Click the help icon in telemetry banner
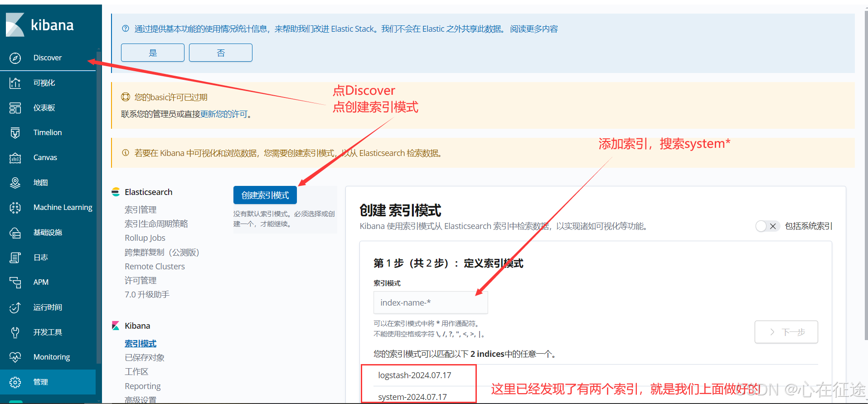This screenshot has width=868, height=404. click(x=126, y=29)
